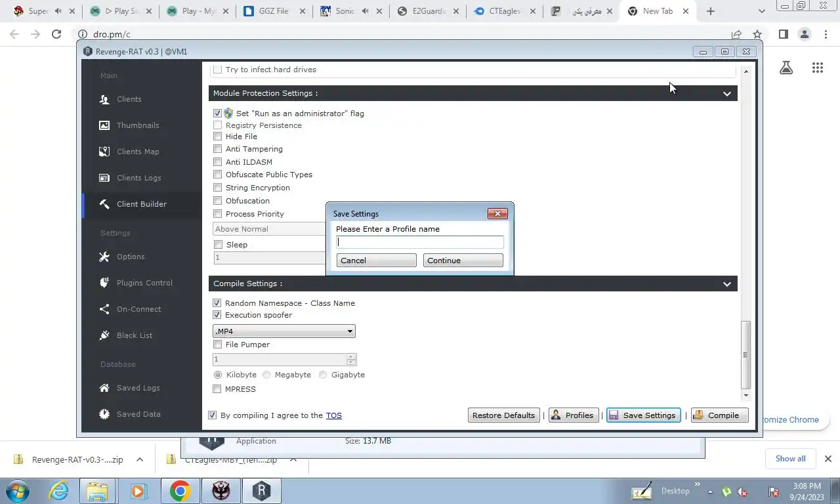The height and width of the screenshot is (504, 840).
Task: Bookmark this page with star icon
Action: point(757,34)
